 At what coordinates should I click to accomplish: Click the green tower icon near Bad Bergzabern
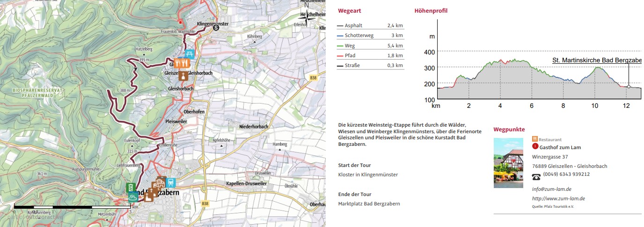click(132, 188)
